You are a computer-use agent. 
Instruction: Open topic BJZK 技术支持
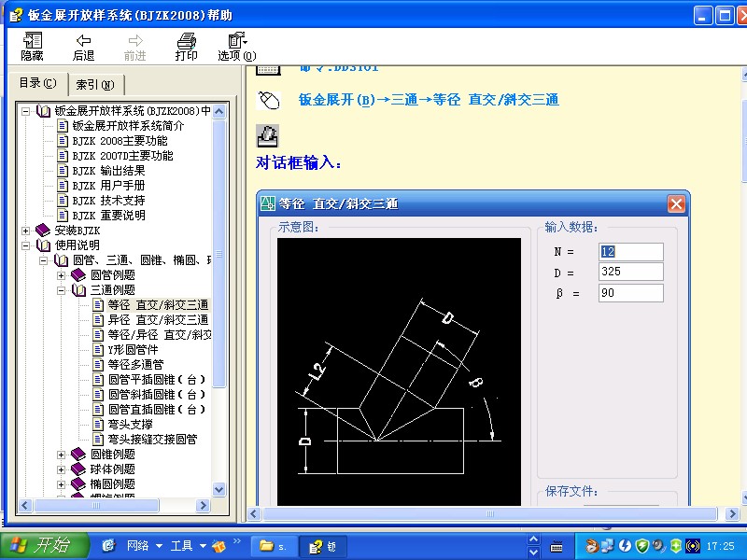coord(108,201)
